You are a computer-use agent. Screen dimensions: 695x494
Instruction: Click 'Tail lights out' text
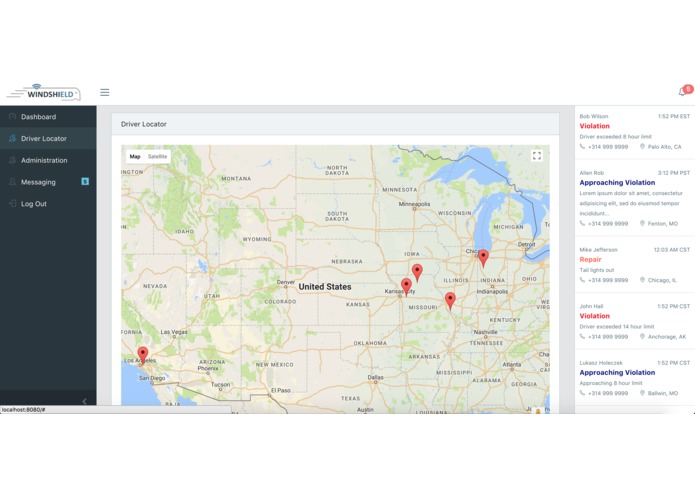pyautogui.click(x=597, y=270)
